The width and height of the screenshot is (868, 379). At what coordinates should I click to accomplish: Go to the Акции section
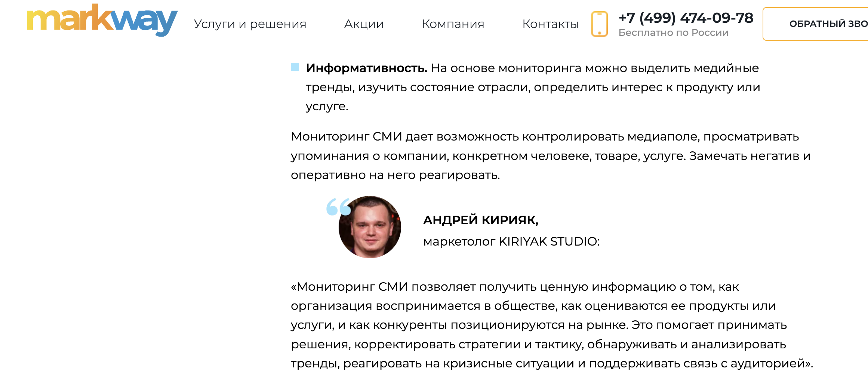point(364,24)
